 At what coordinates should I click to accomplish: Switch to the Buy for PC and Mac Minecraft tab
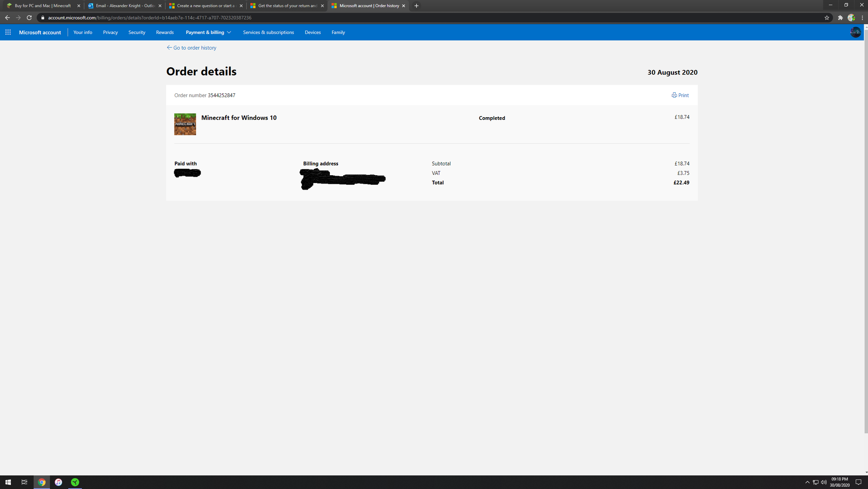coord(43,6)
